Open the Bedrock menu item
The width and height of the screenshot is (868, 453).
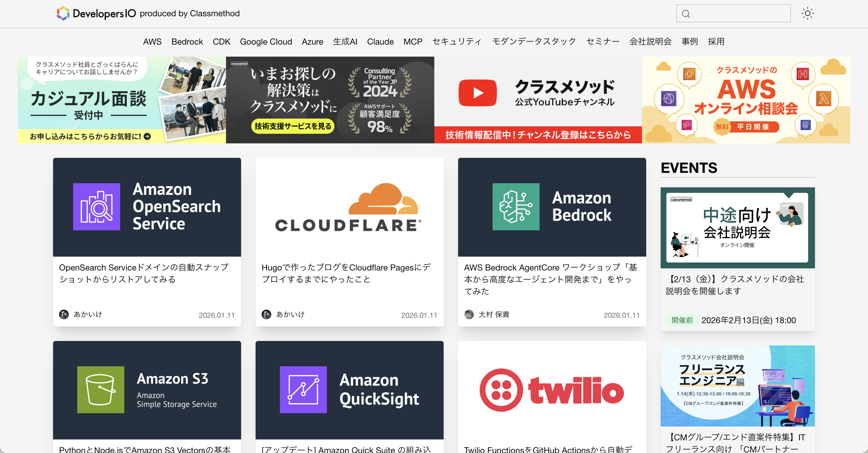click(187, 42)
